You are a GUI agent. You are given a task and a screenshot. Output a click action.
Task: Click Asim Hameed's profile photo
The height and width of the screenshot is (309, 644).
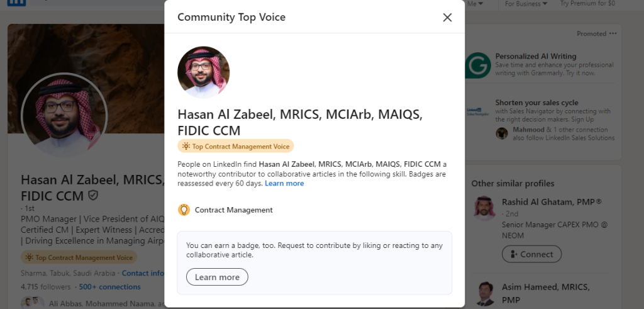pos(484,293)
